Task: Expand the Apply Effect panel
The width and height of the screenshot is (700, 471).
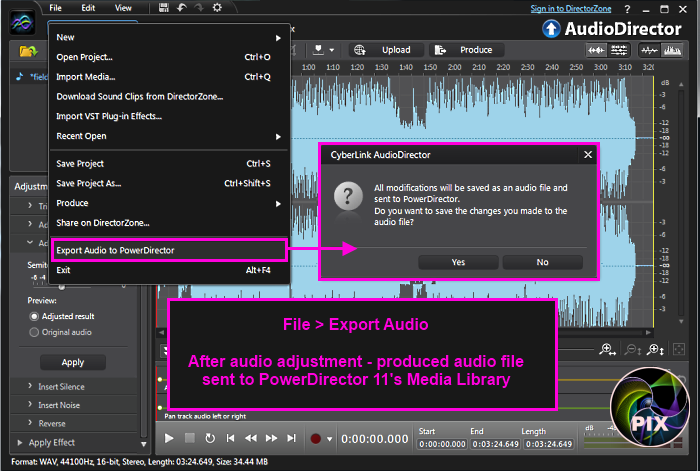Action: click(x=20, y=443)
